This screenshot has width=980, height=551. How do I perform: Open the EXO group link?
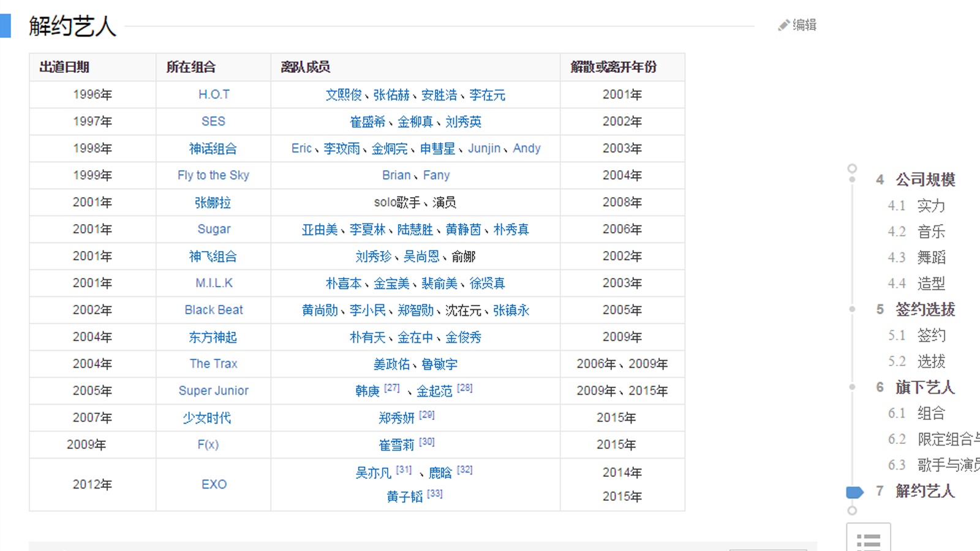point(214,485)
